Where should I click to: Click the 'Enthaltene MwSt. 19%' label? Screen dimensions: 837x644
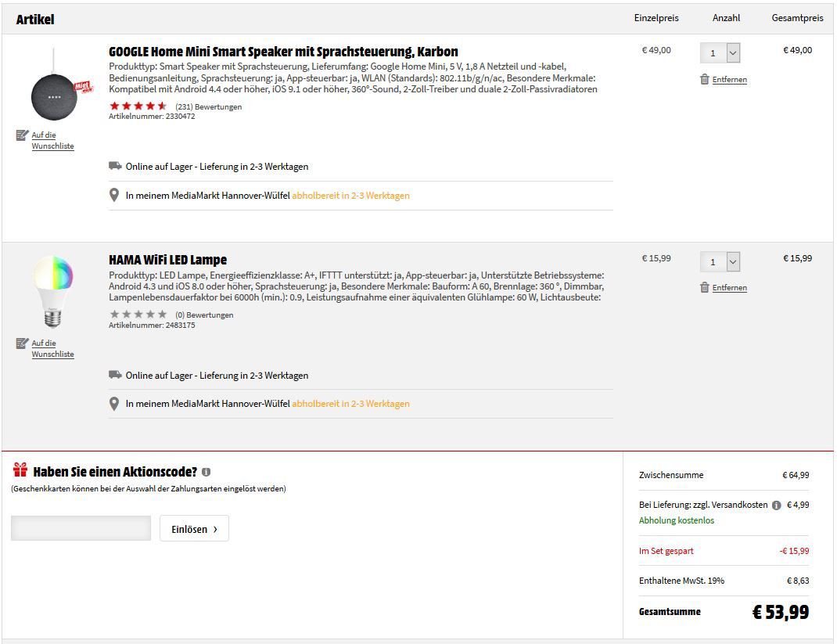681,581
